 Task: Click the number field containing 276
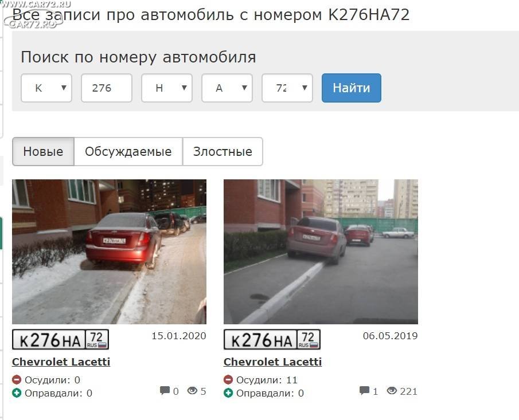tap(107, 88)
